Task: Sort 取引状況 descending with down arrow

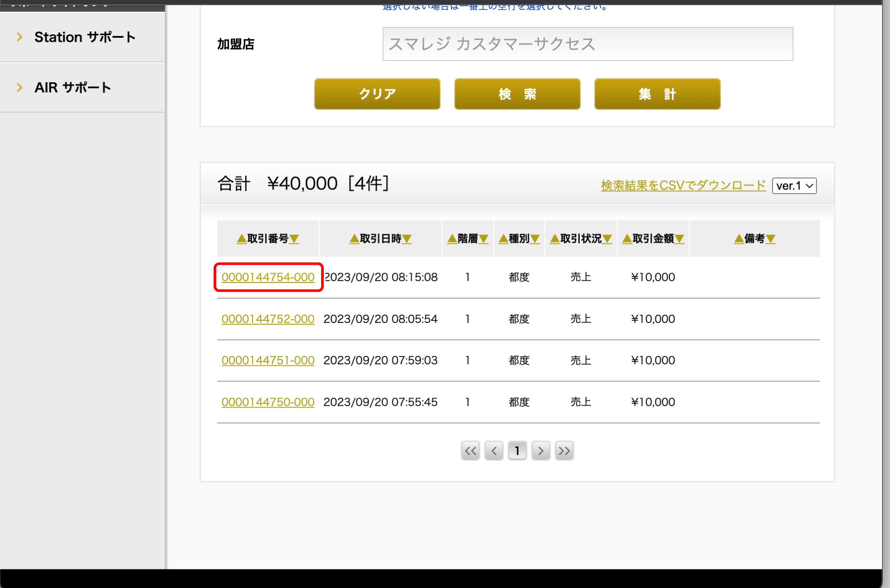Action: (x=607, y=239)
